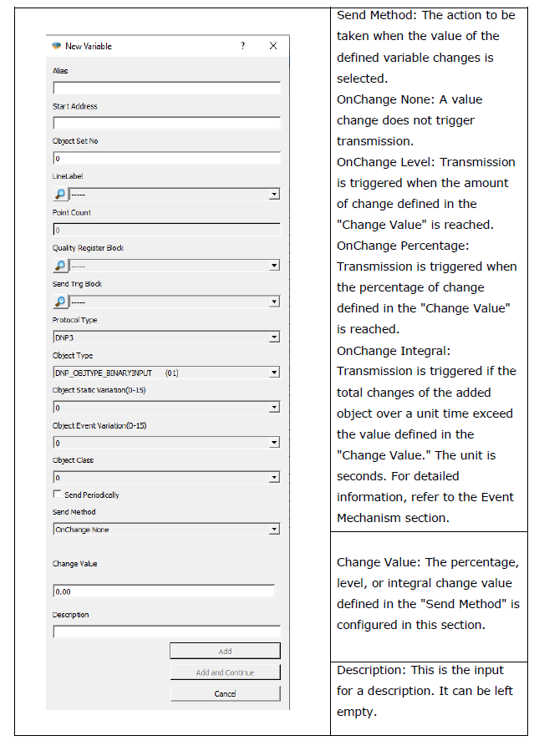Click the Quality Register Block search icon
This screenshot has height=756, width=539.
[x=60, y=266]
